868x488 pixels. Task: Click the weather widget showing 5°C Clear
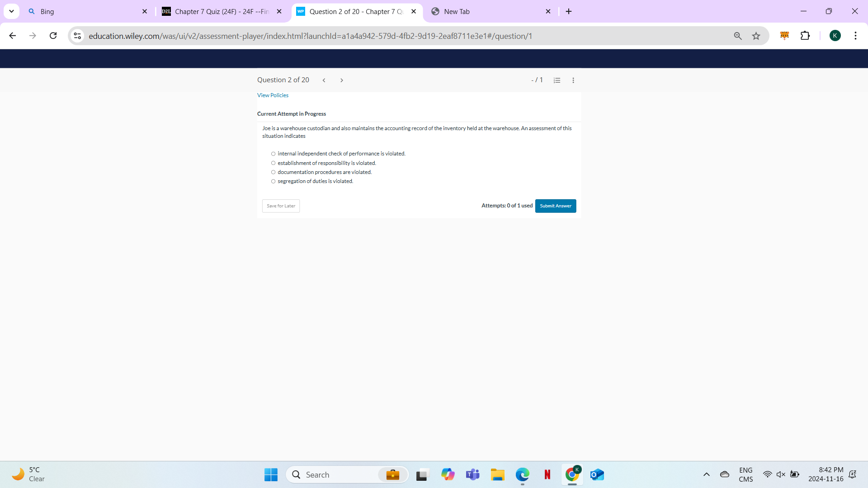(28, 474)
